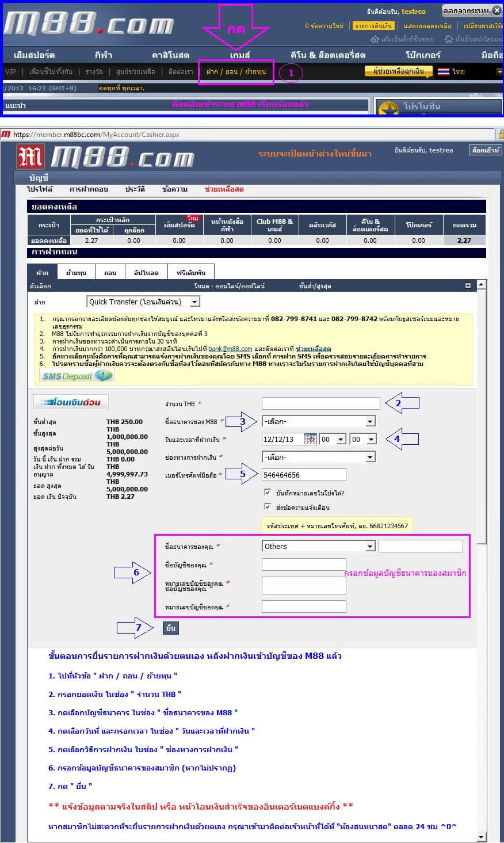Screen dimensions: 504x843
Task: Open the calendar picker beside 12/12/13
Action: coord(311,438)
